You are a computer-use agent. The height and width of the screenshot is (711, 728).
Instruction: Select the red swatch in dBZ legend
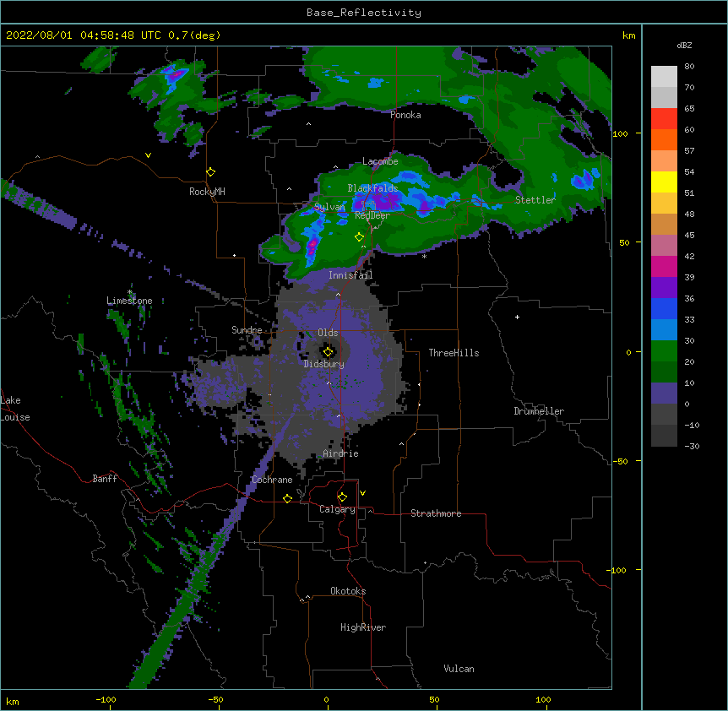tap(664, 118)
